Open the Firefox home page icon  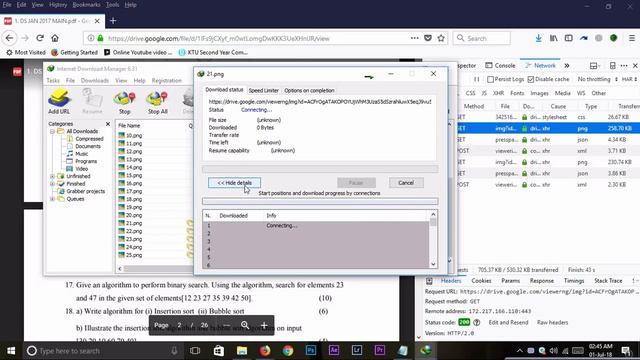pos(55,38)
